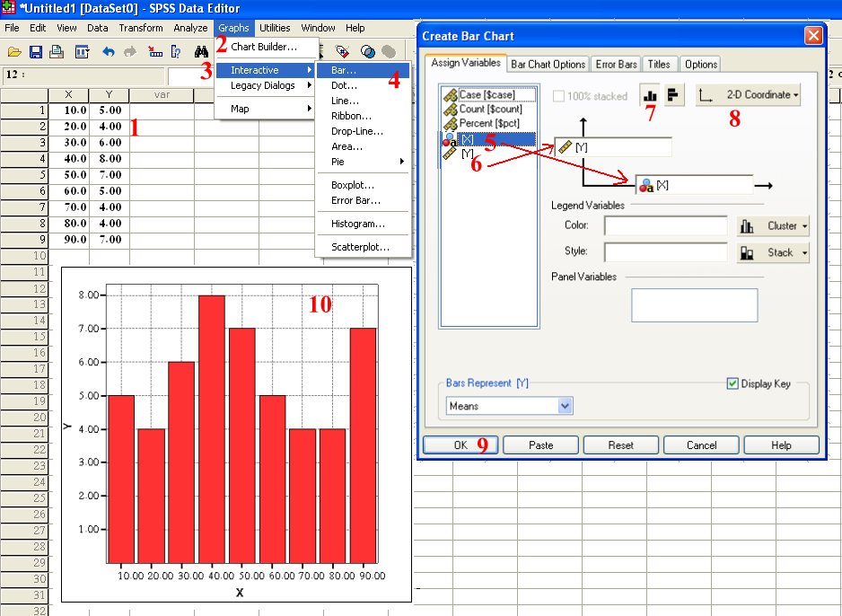
Task: Open the Utilities menu
Action: pyautogui.click(x=275, y=28)
